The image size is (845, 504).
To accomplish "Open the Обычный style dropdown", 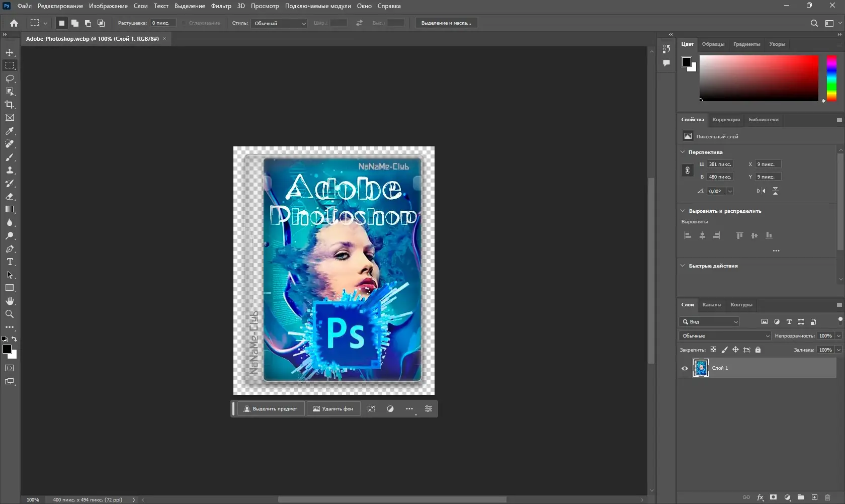I will point(279,23).
